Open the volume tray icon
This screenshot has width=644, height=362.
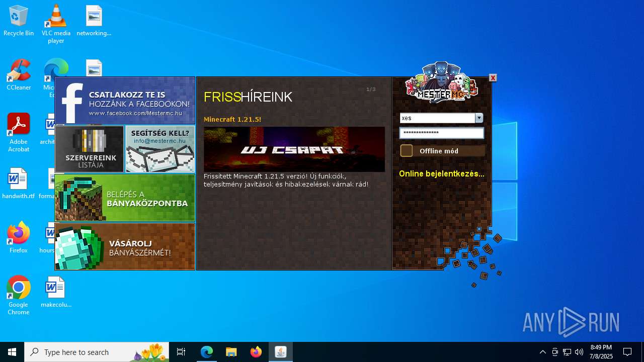click(x=579, y=352)
